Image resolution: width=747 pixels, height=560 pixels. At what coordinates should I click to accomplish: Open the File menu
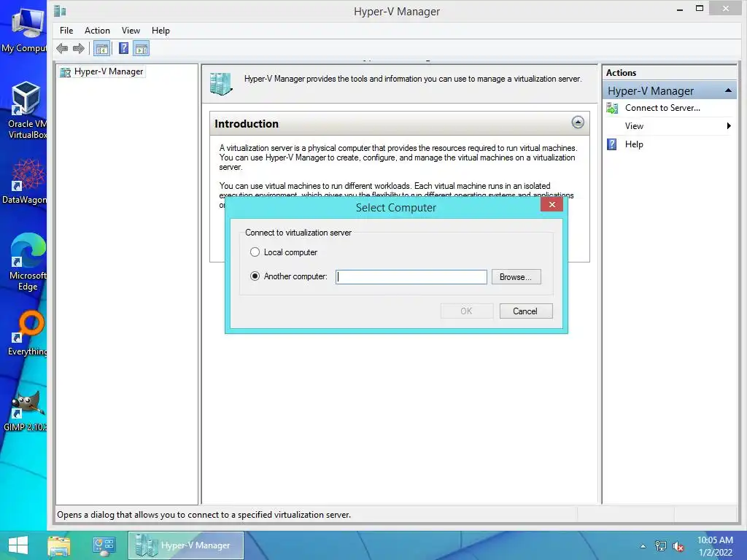pyautogui.click(x=66, y=31)
